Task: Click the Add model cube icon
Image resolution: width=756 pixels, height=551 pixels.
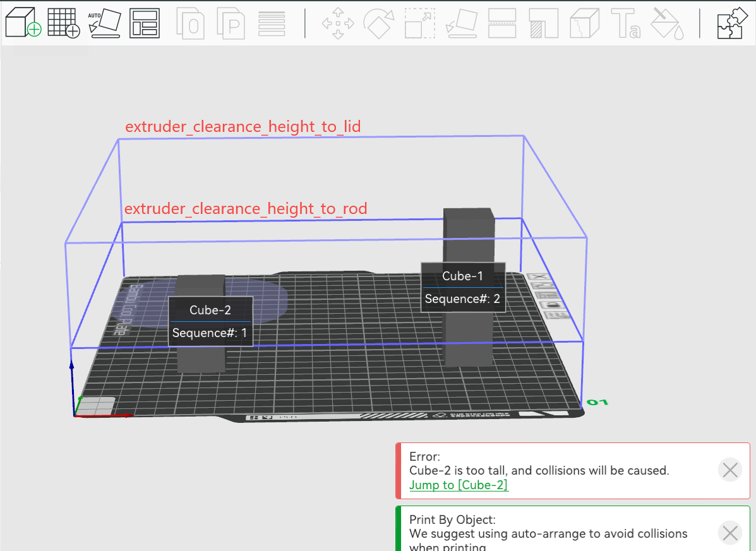Action: point(23,23)
